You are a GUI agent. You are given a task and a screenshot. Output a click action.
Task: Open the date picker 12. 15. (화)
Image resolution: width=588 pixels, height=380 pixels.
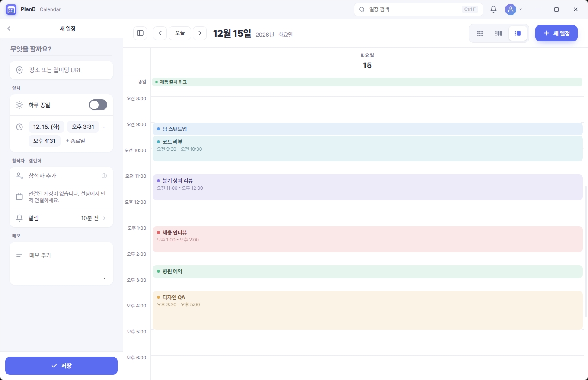tap(46, 127)
